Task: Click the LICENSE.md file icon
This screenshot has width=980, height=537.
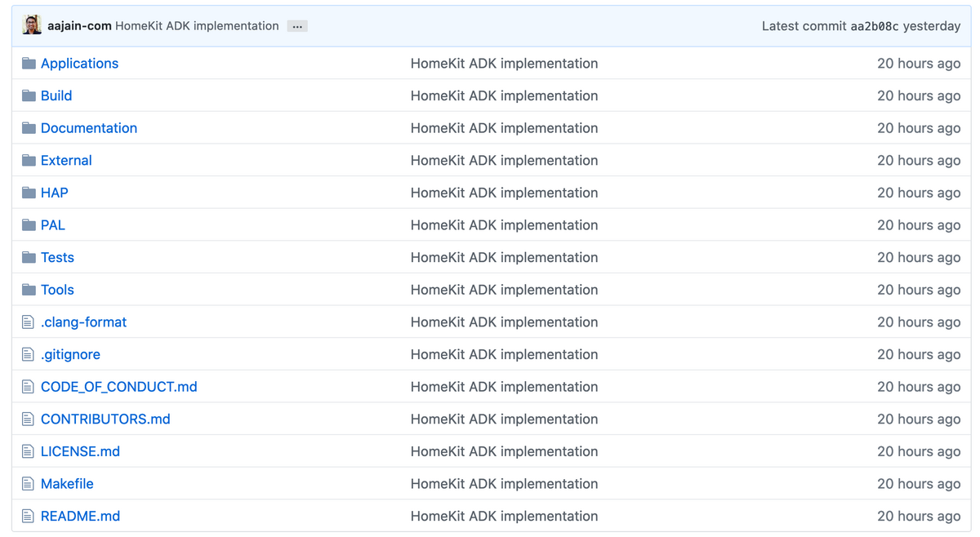Action: 28,451
